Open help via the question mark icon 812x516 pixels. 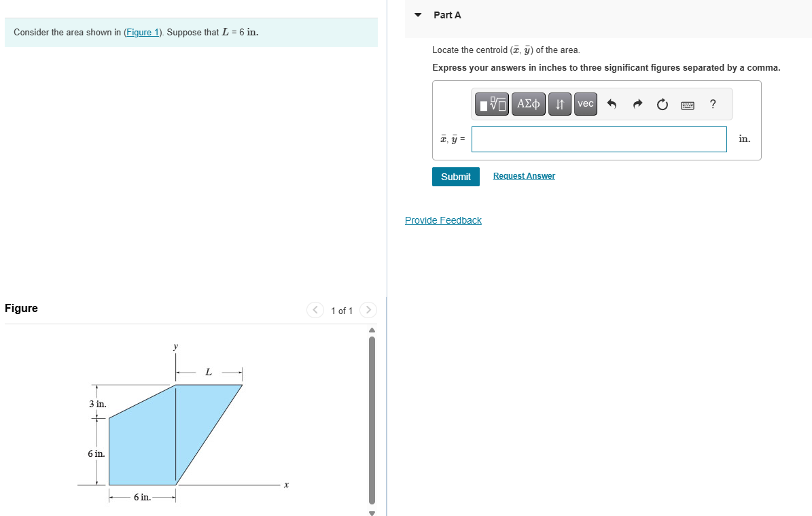pos(712,104)
